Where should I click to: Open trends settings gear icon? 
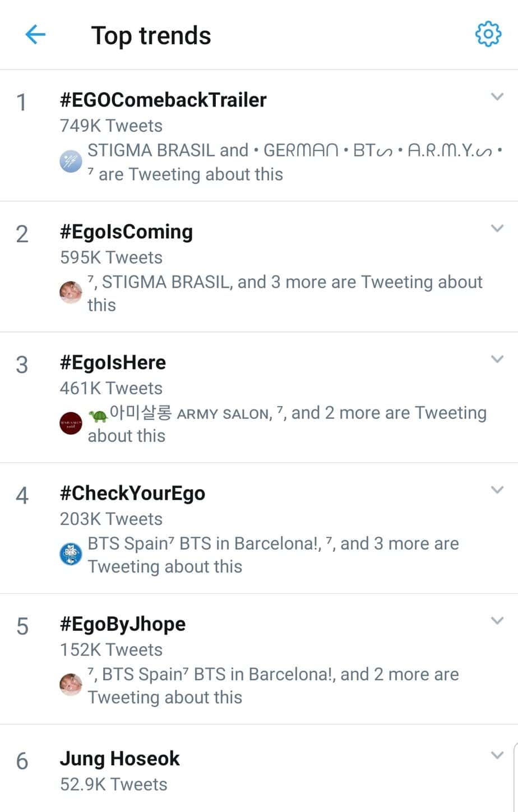(x=488, y=35)
